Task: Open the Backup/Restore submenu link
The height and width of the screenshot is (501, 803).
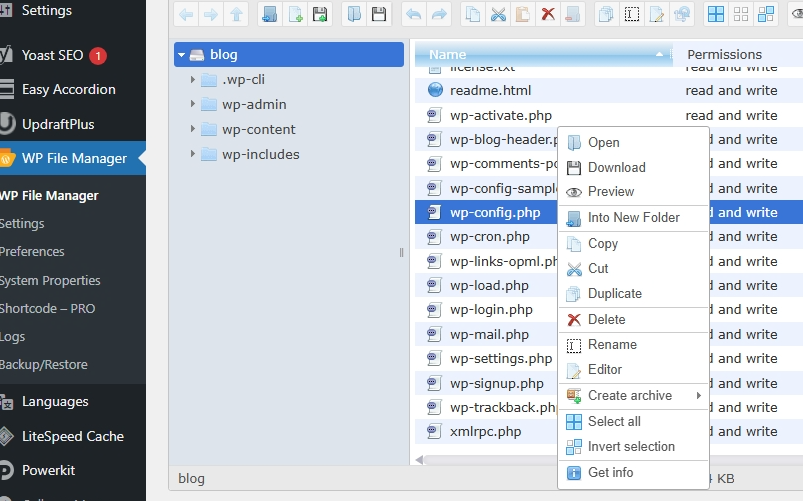Action: click(44, 365)
